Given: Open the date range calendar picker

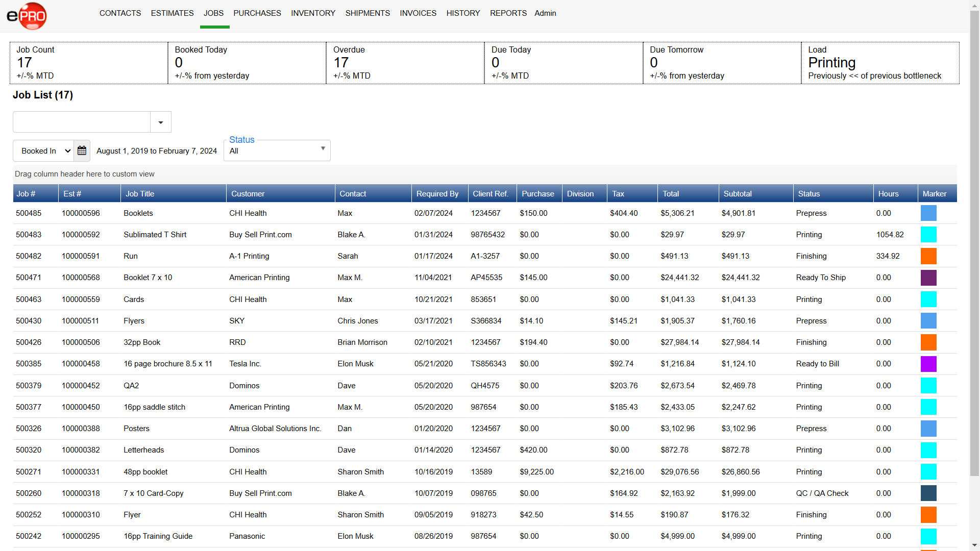Looking at the screenshot, I should click(82, 151).
